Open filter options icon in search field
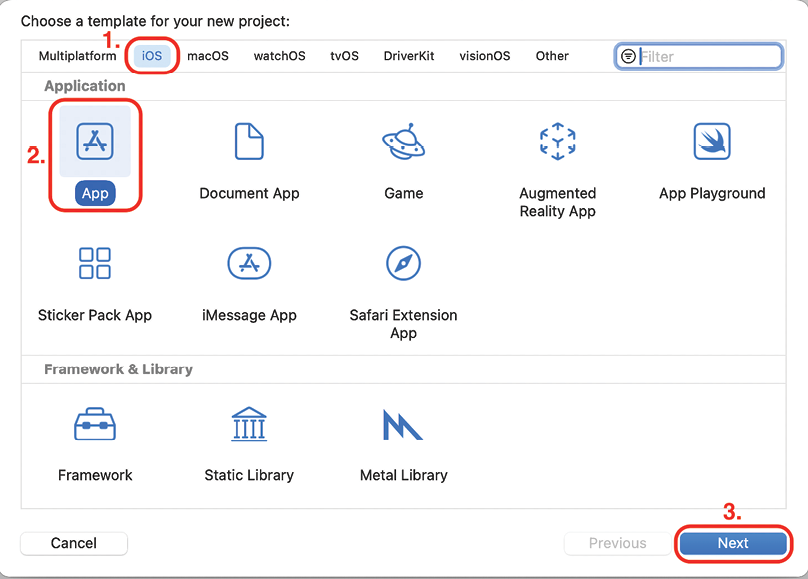Screen dimensions: 808x579 [x=628, y=56]
